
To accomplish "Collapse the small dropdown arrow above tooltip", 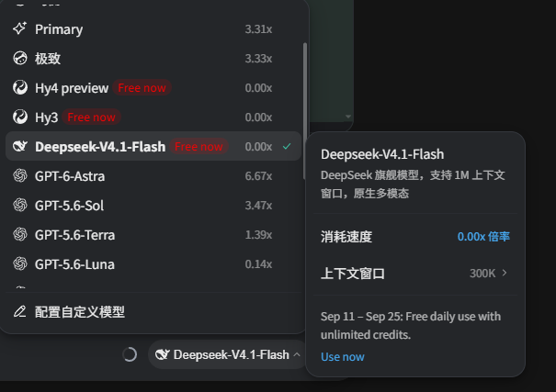I will (348, 117).
